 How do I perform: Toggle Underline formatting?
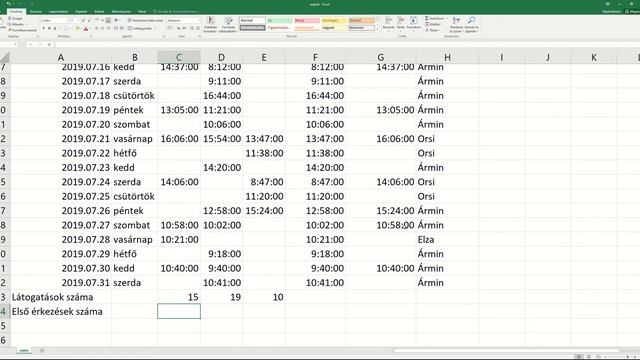click(x=55, y=29)
